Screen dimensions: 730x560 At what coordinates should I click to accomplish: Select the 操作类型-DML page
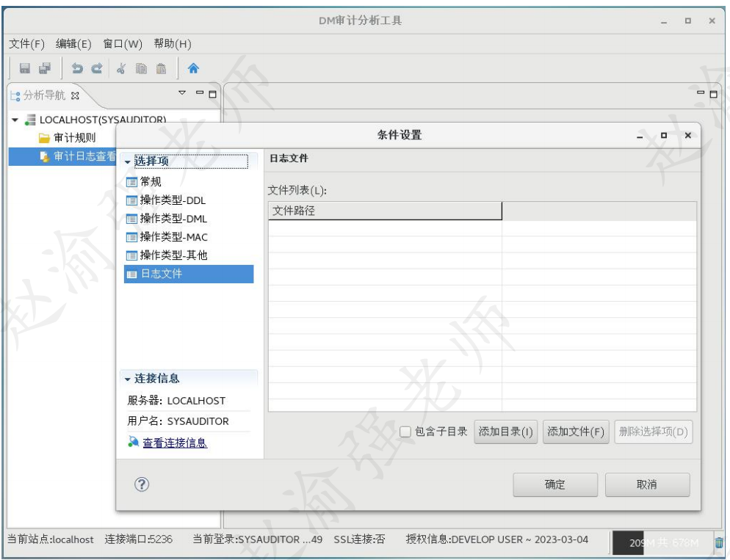pos(167,218)
